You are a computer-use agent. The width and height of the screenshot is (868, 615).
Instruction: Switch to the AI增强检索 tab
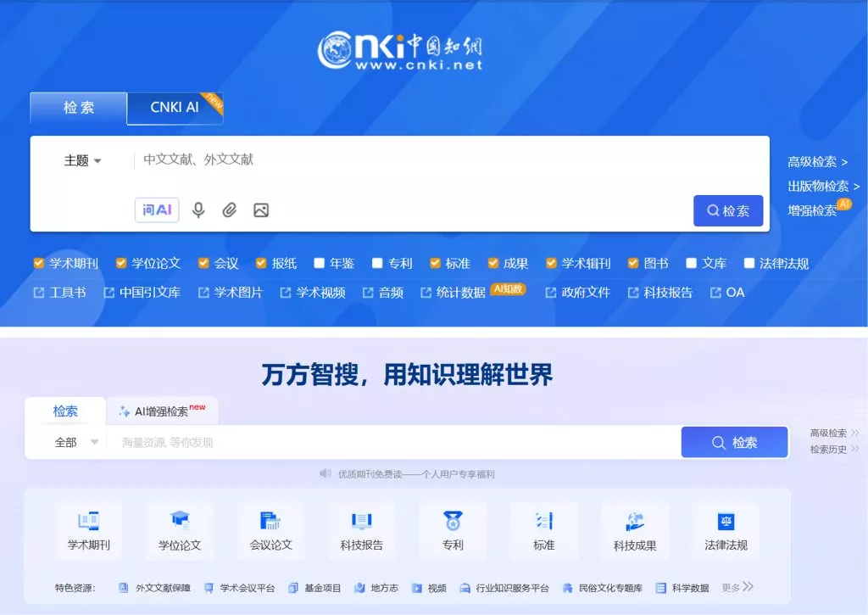coord(160,410)
